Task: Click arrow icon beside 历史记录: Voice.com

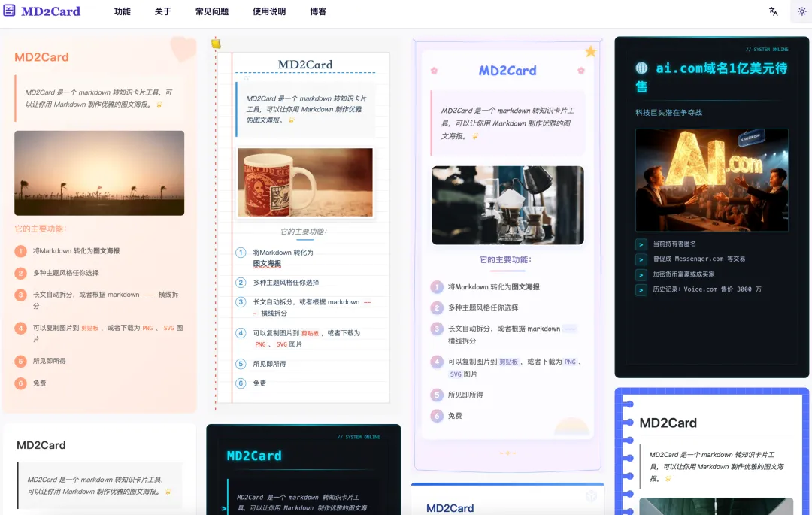Action: pos(641,290)
